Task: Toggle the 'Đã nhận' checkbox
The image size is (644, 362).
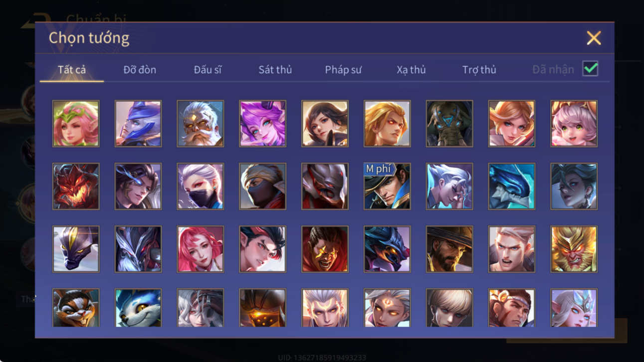Action: pos(590,69)
